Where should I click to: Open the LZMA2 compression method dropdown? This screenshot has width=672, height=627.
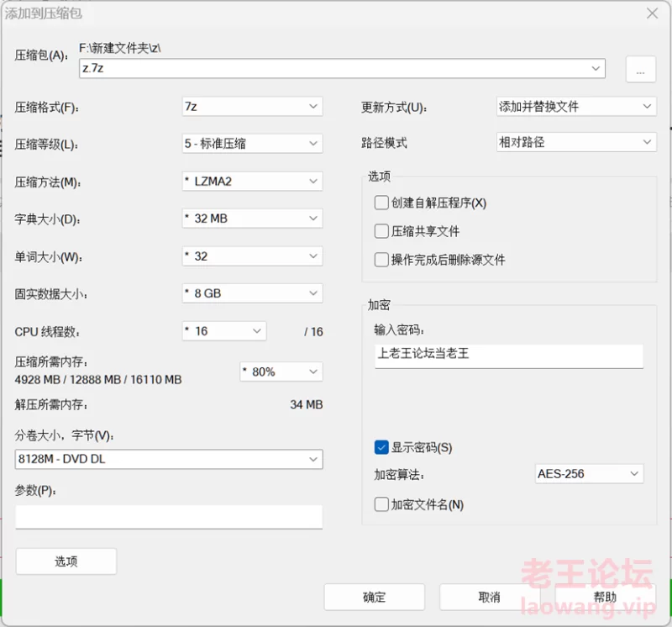253,182
